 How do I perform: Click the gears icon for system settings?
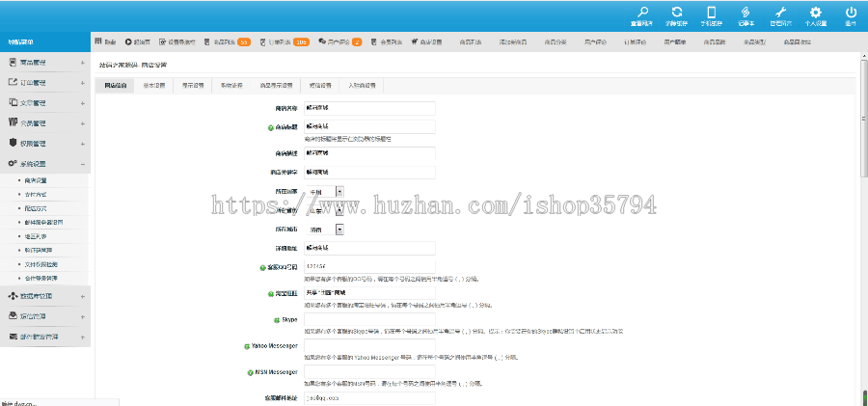14,163
